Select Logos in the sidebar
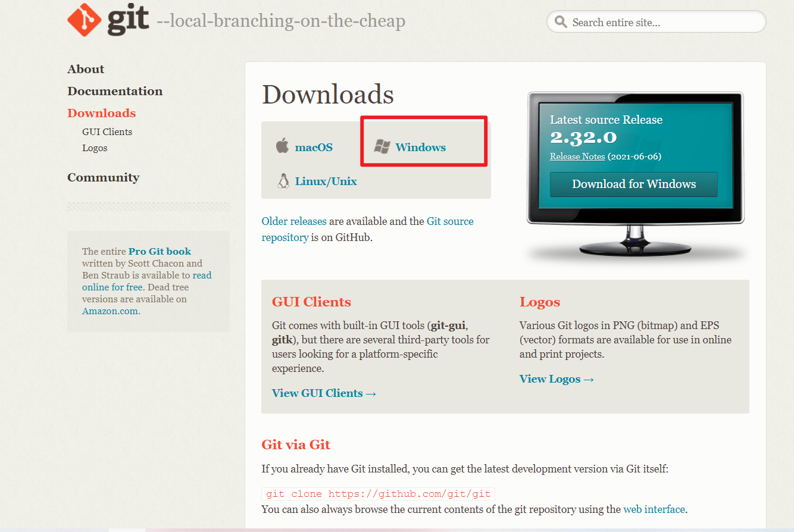Viewport: 794px width, 532px height. (95, 148)
